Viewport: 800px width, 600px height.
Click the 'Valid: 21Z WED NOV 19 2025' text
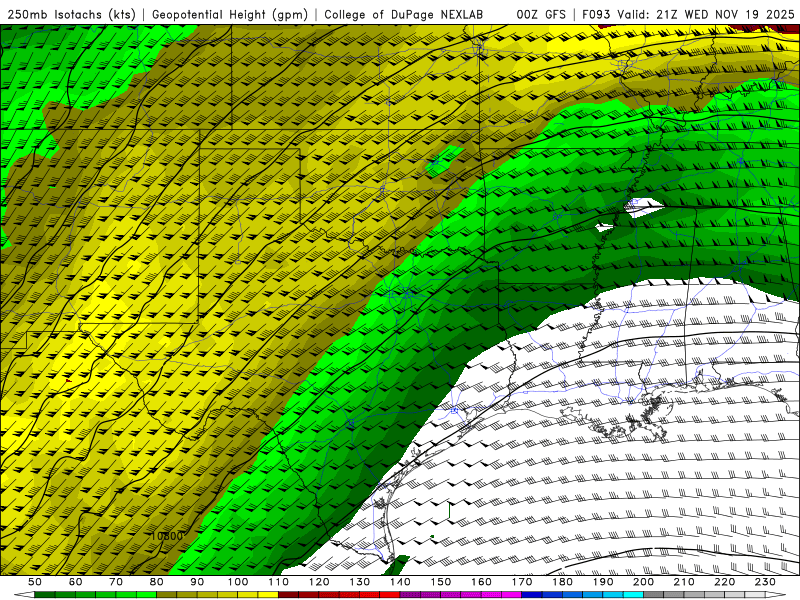pyautogui.click(x=706, y=14)
